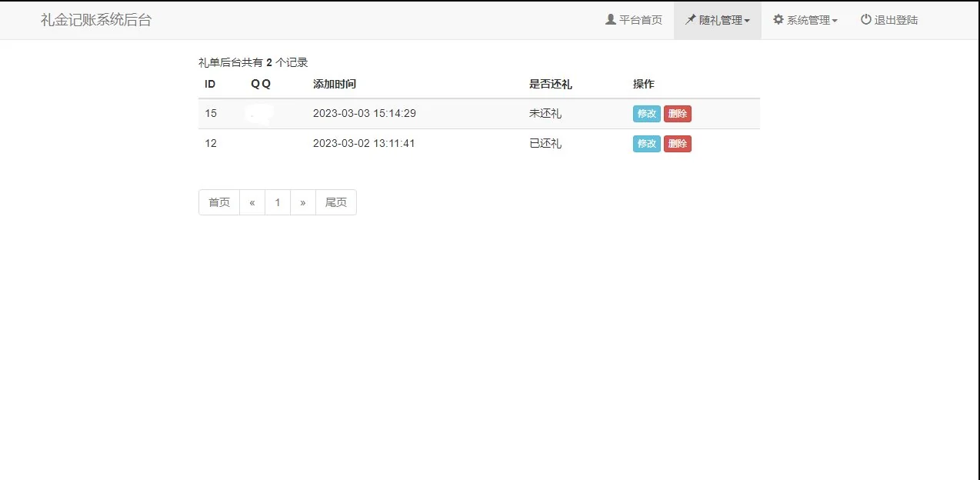Click the gear icon beside 系统管理

click(778, 20)
